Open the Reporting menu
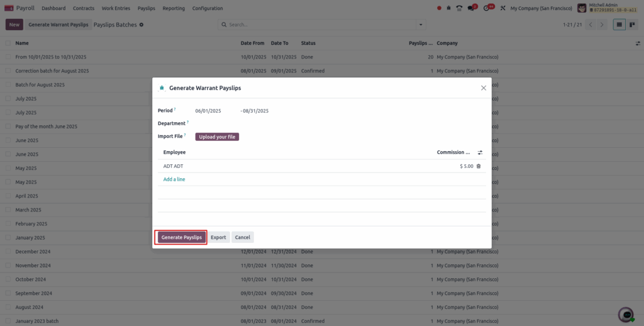The width and height of the screenshot is (644, 326). [x=174, y=8]
